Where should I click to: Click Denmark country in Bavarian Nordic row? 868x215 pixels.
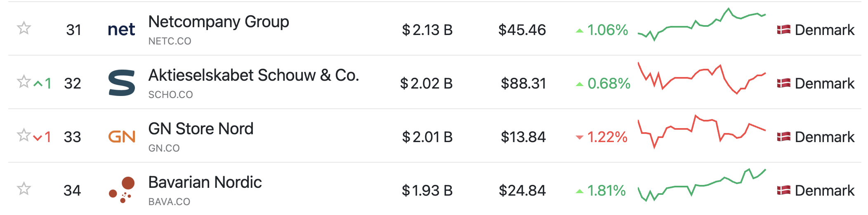pyautogui.click(x=816, y=190)
